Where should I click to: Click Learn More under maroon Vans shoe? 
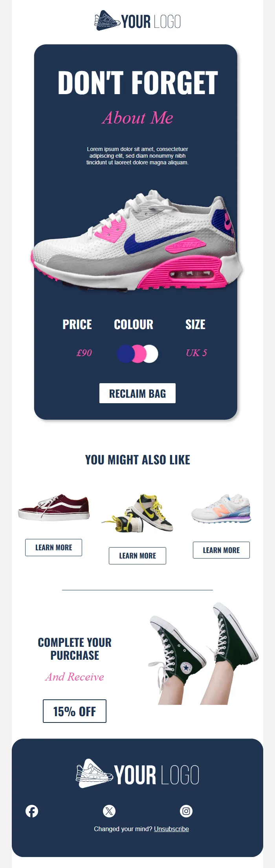coord(54,548)
